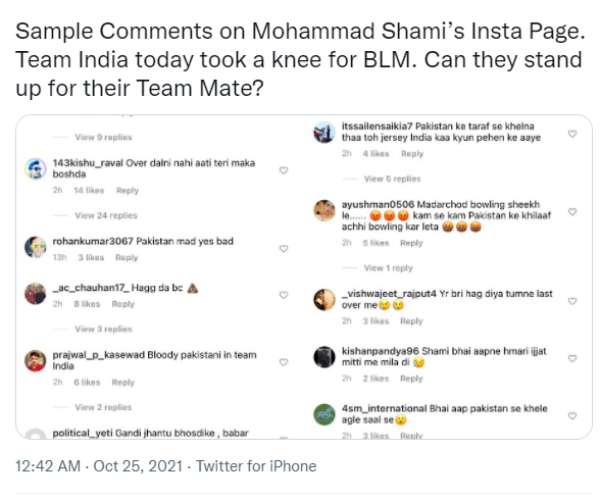Click the Twitter for iPhone source link
Image resolution: width=600 pixels, height=500 pixels.
coord(256,466)
